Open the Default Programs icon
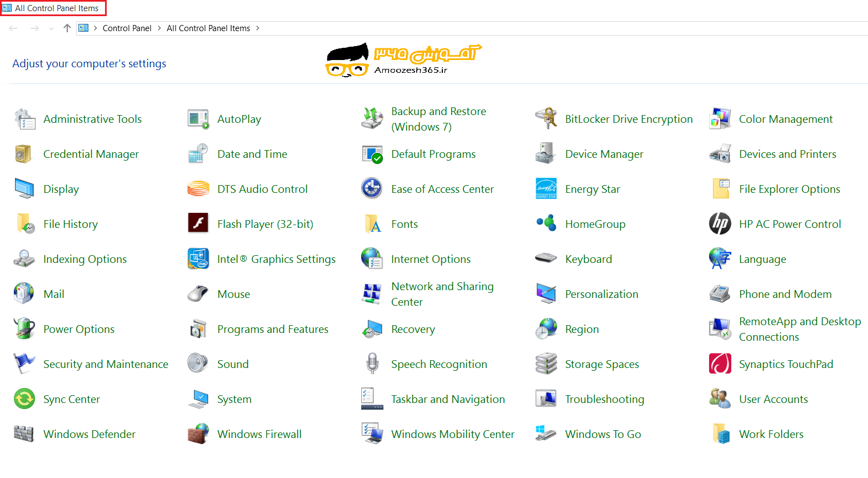Screen dimensions: 868x478 click(372, 154)
